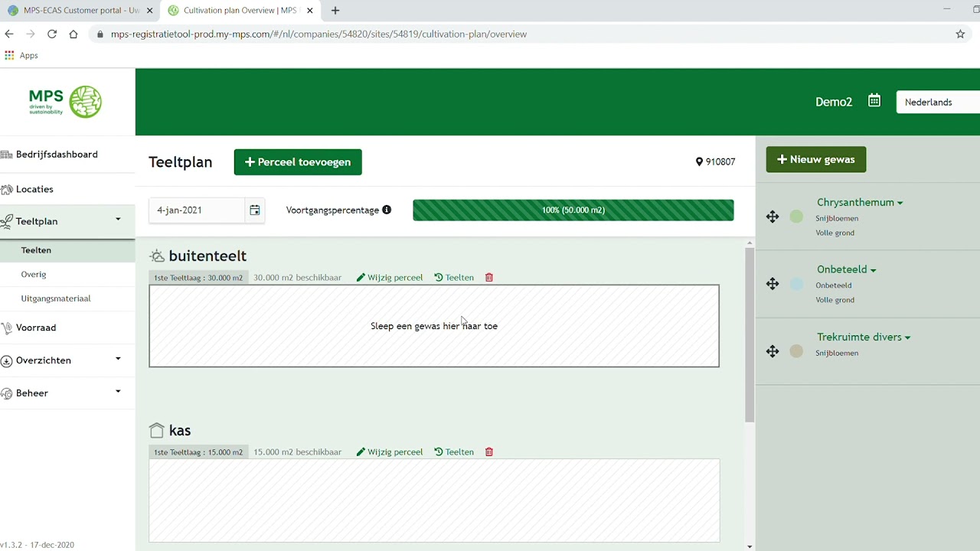Delete the kas parcel with trash icon
This screenshot has height=551, width=980.
click(x=489, y=452)
